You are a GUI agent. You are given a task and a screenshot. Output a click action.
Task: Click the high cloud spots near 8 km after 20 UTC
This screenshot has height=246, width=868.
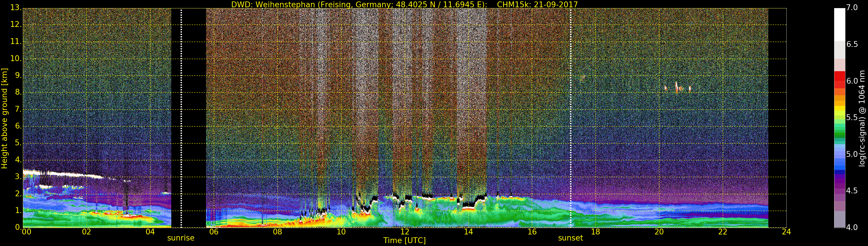pyautogui.click(x=678, y=88)
